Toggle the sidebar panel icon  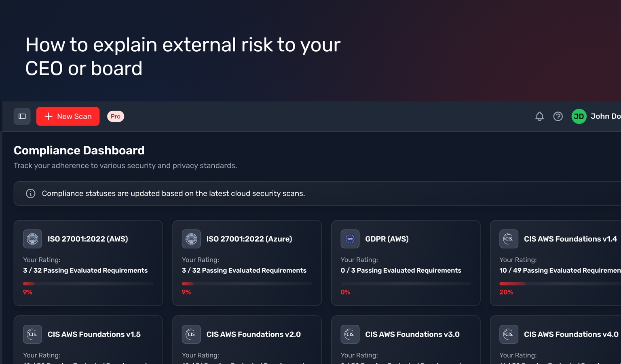22,116
